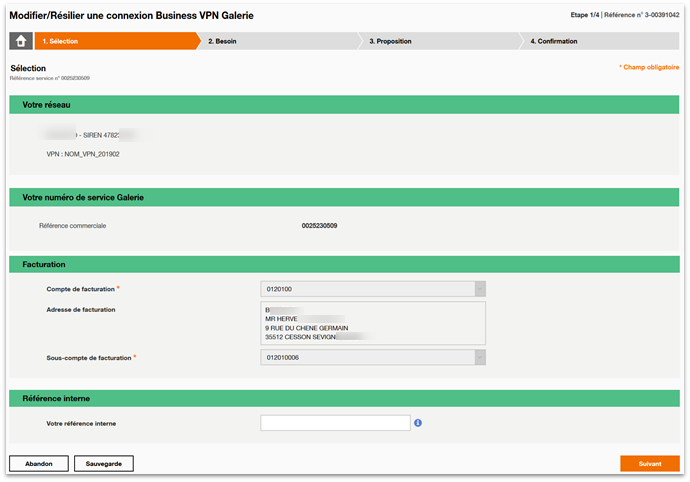Image resolution: width=690 pixels, height=482 pixels.
Task: Click the 9 RUE DU CHENE GERMAIN line
Action: coord(307,328)
